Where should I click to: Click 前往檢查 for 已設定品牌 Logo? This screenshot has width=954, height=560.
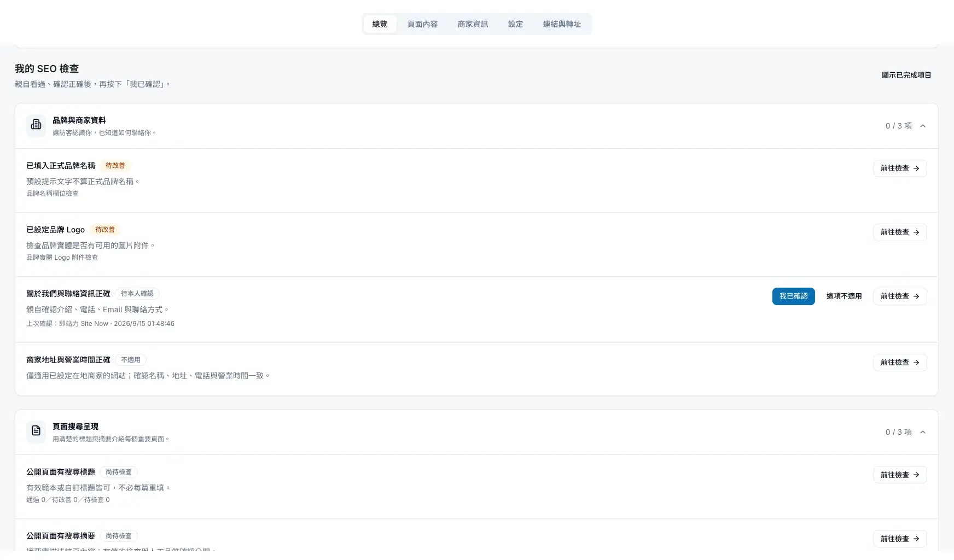pyautogui.click(x=900, y=232)
